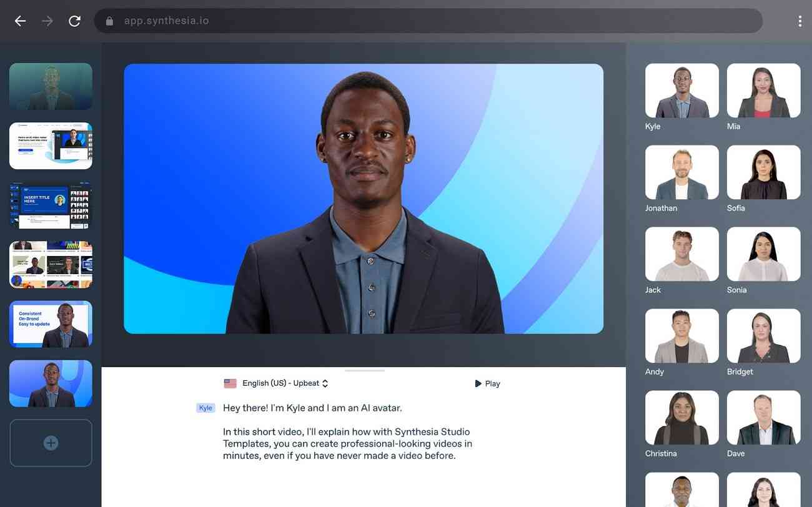The width and height of the screenshot is (812, 507).
Task: Click the Play triangle icon above the script
Action: 478,383
